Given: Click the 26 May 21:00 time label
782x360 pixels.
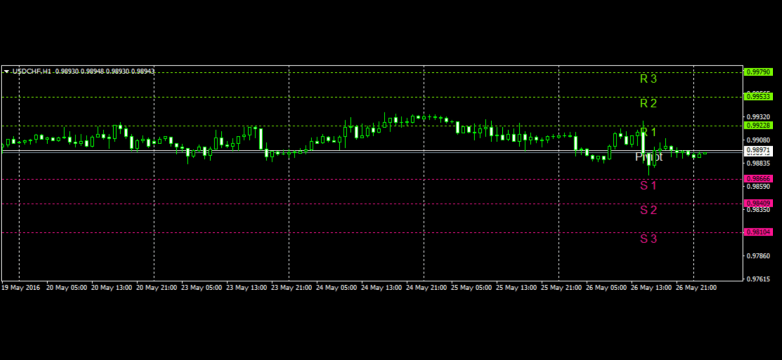Looking at the screenshot, I should point(696,288).
